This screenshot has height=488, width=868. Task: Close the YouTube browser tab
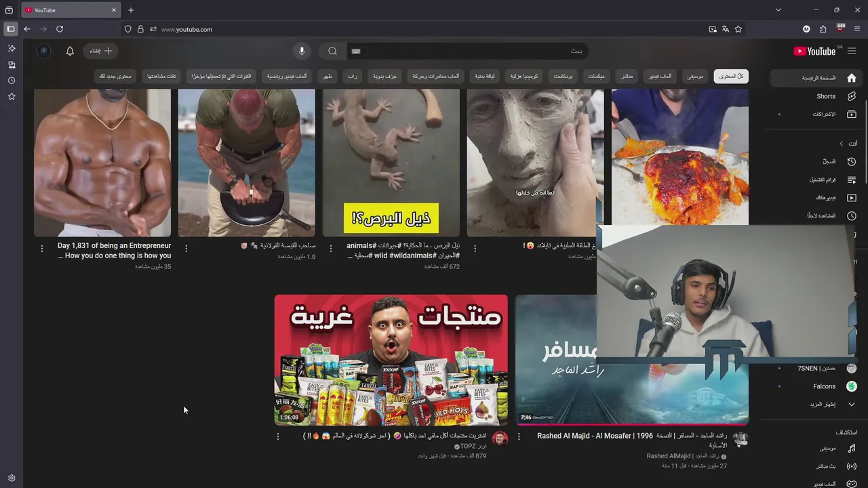click(114, 10)
